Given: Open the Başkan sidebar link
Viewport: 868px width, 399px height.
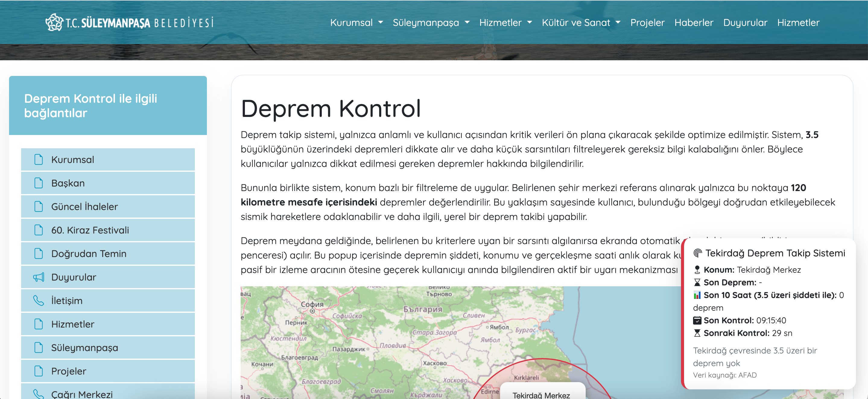Looking at the screenshot, I should coord(108,183).
